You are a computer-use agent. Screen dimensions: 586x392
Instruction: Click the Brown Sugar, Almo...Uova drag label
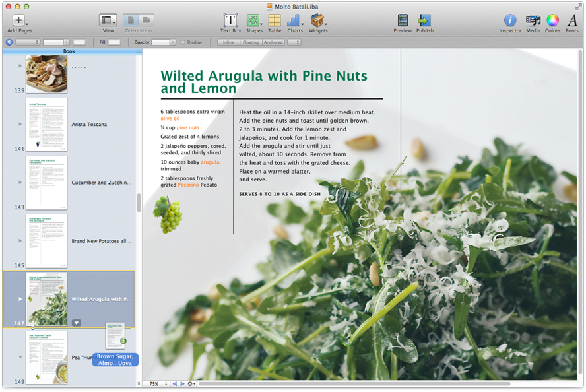click(115, 360)
